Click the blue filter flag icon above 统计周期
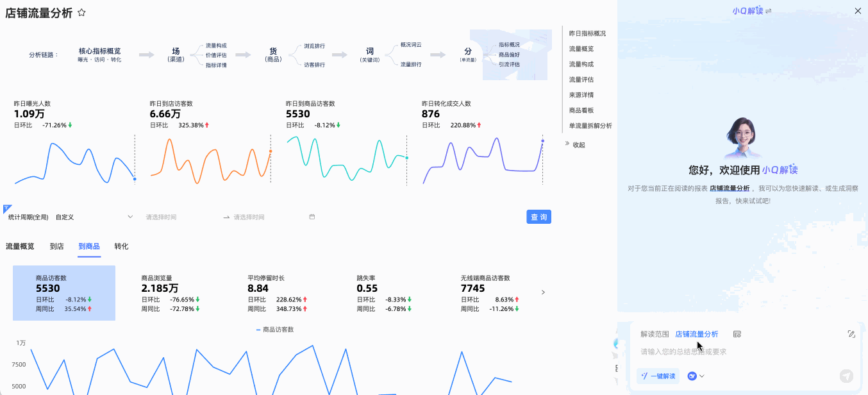 [x=7, y=208]
